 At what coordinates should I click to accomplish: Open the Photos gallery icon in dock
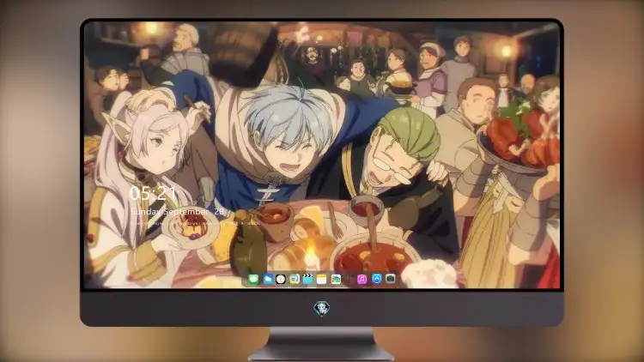tap(336, 280)
